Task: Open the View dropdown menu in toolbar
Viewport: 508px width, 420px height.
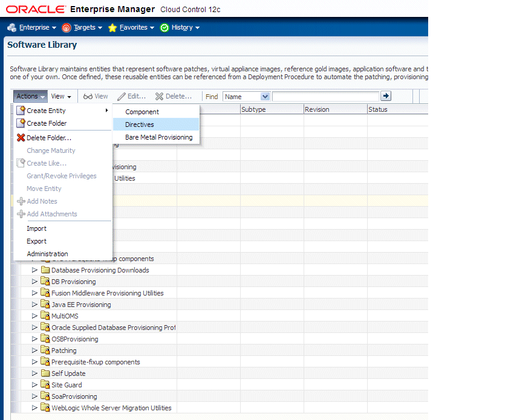Action: [61, 96]
